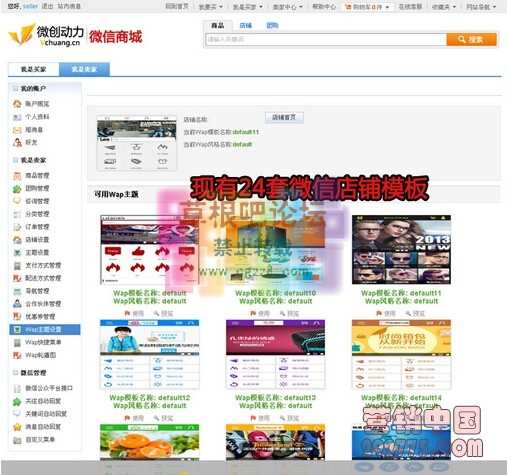
Task: Open the 帮助中心 link
Action: 324,6
